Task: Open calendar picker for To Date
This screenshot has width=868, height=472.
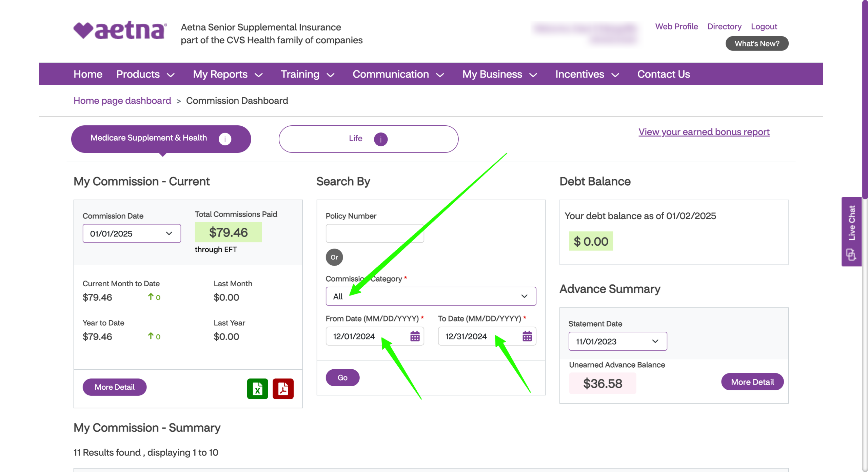Action: (x=527, y=336)
